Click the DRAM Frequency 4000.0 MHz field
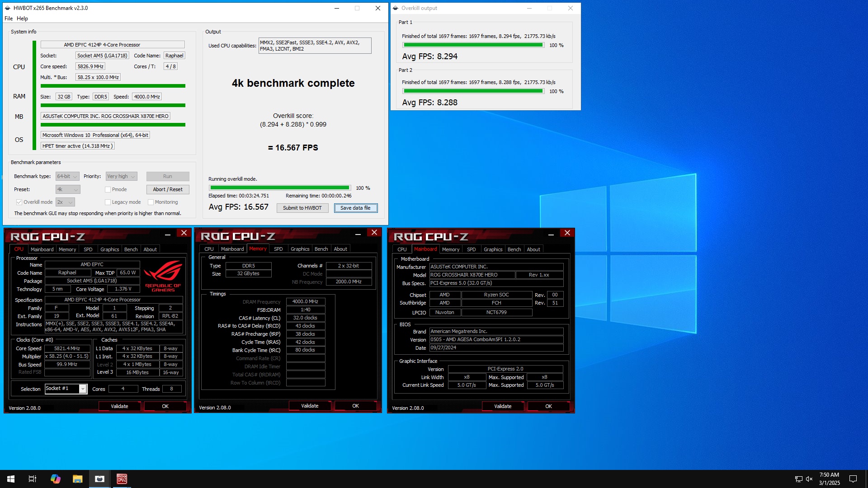This screenshot has height=488, width=868. (306, 301)
